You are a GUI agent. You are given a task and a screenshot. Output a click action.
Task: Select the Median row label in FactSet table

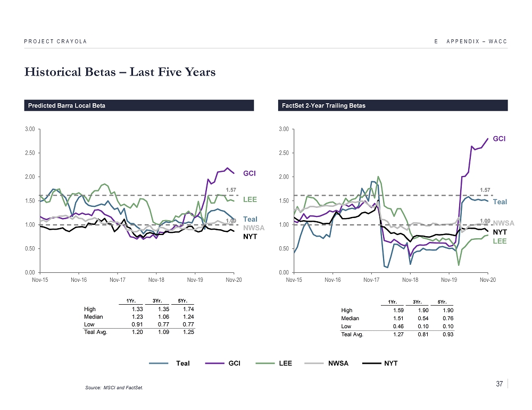(350, 319)
